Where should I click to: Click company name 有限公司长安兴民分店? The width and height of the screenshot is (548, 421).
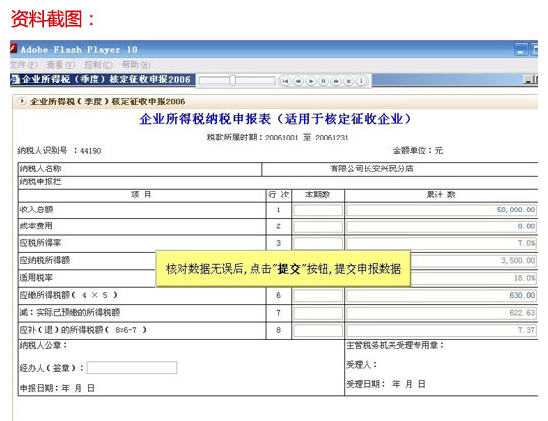pyautogui.click(x=372, y=169)
